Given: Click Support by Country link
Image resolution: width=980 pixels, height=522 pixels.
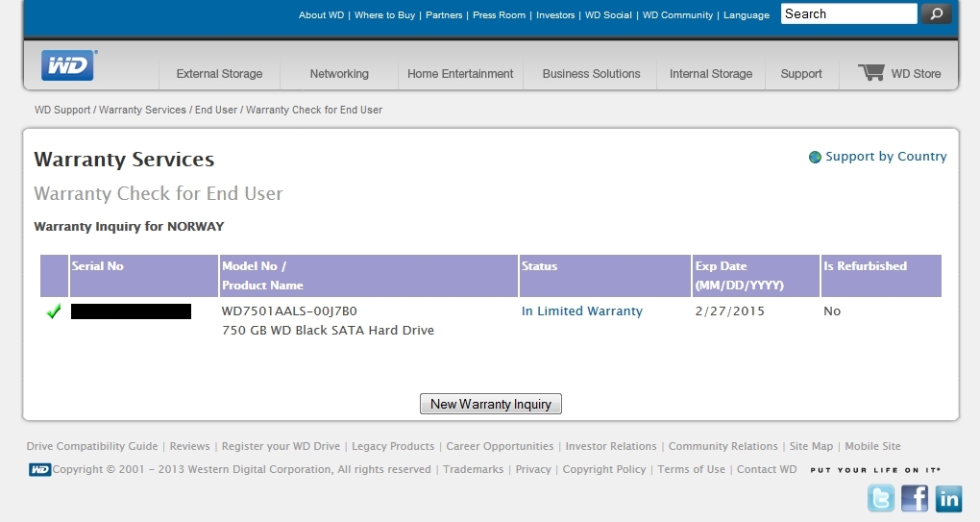Looking at the screenshot, I should point(886,157).
